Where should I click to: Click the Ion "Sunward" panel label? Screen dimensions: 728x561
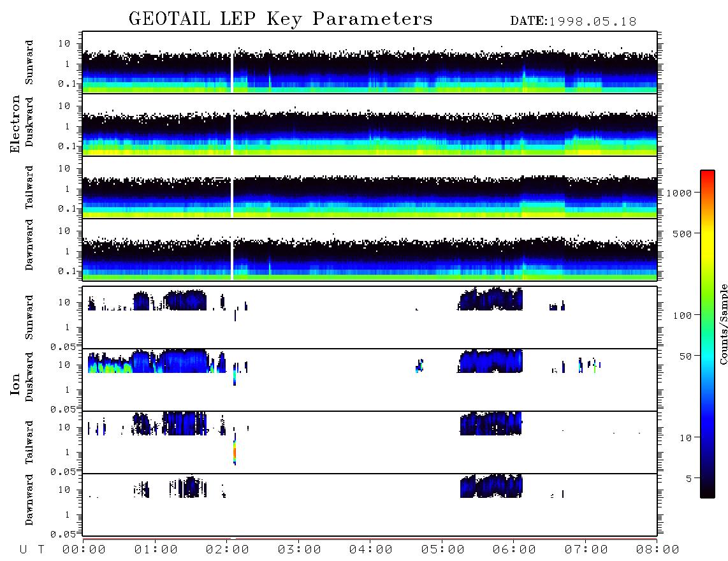pyautogui.click(x=29, y=317)
